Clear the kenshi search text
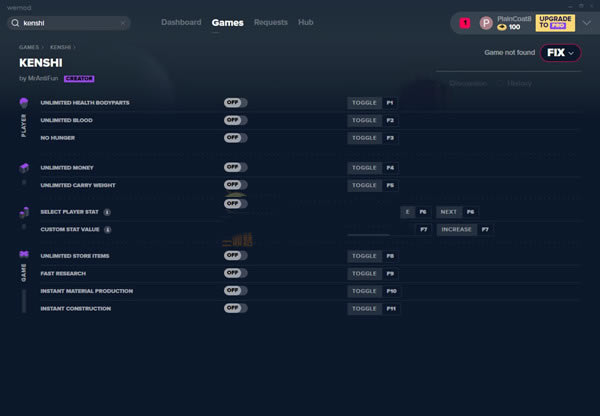 tap(123, 23)
